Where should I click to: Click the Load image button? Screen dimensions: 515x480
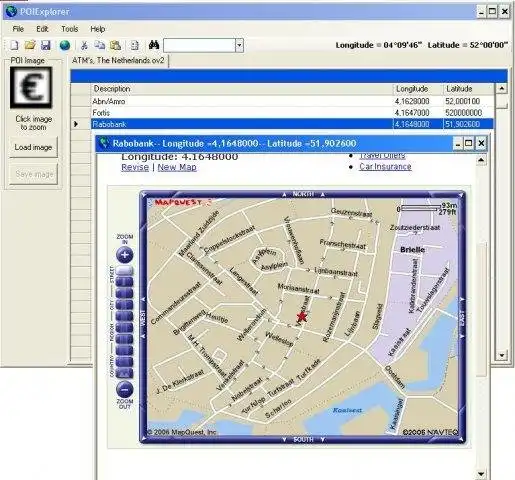[x=33, y=147]
